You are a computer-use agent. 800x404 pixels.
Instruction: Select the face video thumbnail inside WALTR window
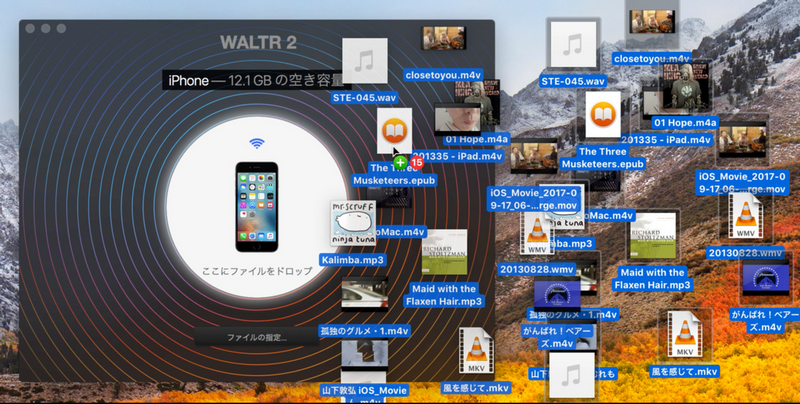[457, 119]
